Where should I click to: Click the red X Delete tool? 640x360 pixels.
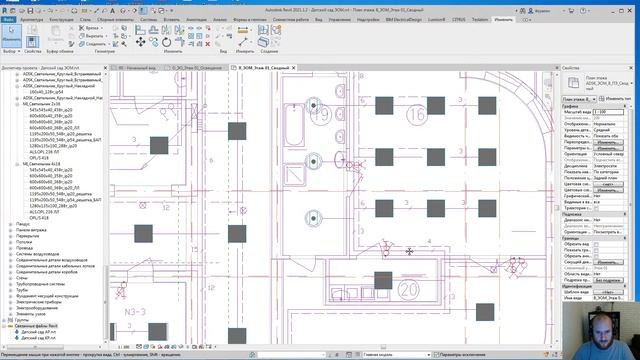(208, 44)
